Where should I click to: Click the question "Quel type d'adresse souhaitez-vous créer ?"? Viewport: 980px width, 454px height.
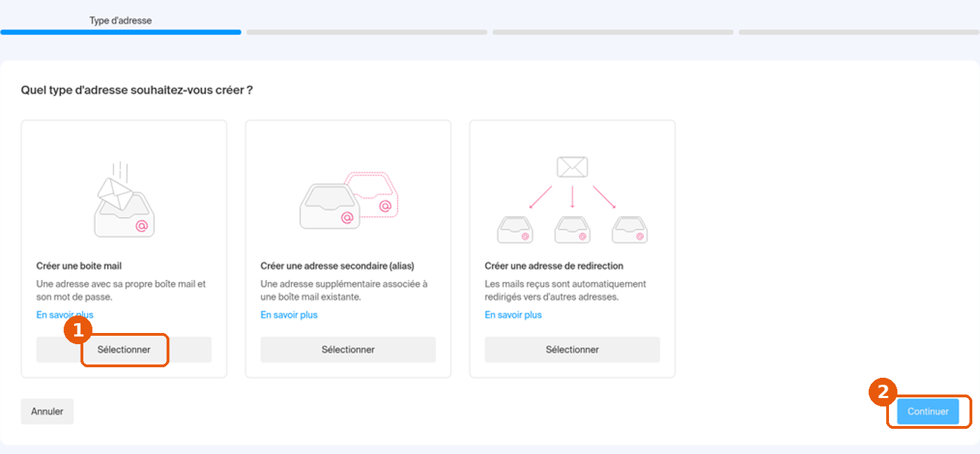pyautogui.click(x=136, y=90)
